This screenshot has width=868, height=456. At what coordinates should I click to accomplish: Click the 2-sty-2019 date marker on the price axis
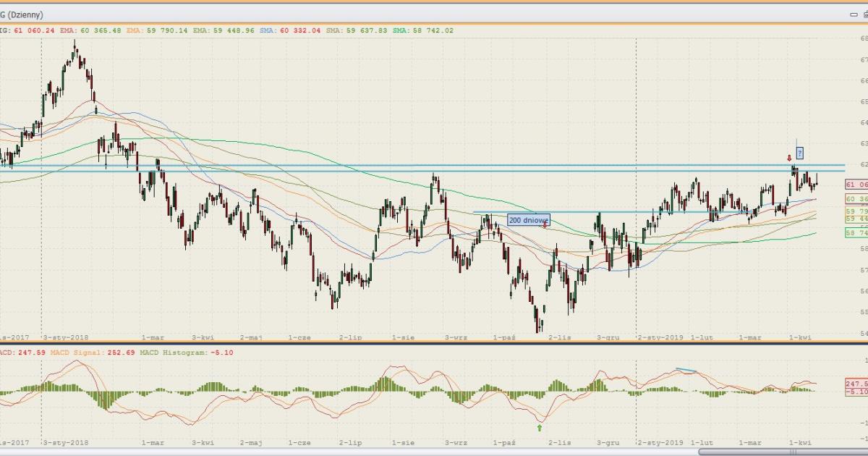pos(660,337)
